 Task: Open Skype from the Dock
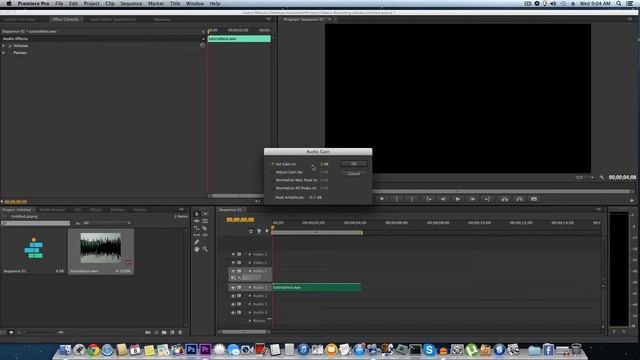(429, 350)
